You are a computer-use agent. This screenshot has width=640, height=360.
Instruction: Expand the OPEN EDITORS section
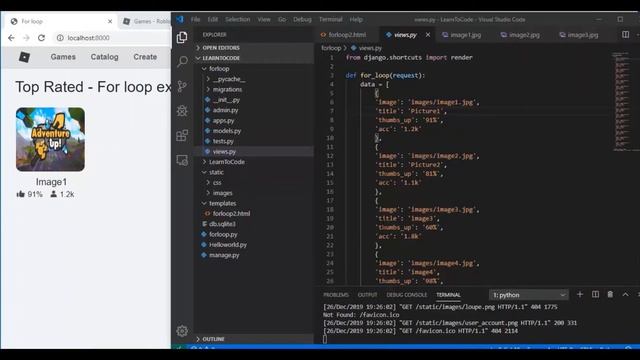[x=254, y=48]
